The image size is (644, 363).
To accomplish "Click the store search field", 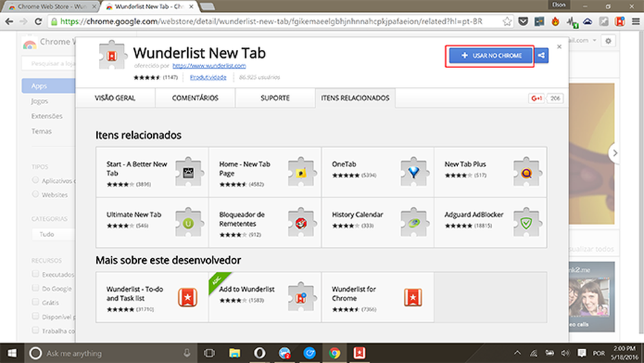I will [48, 64].
